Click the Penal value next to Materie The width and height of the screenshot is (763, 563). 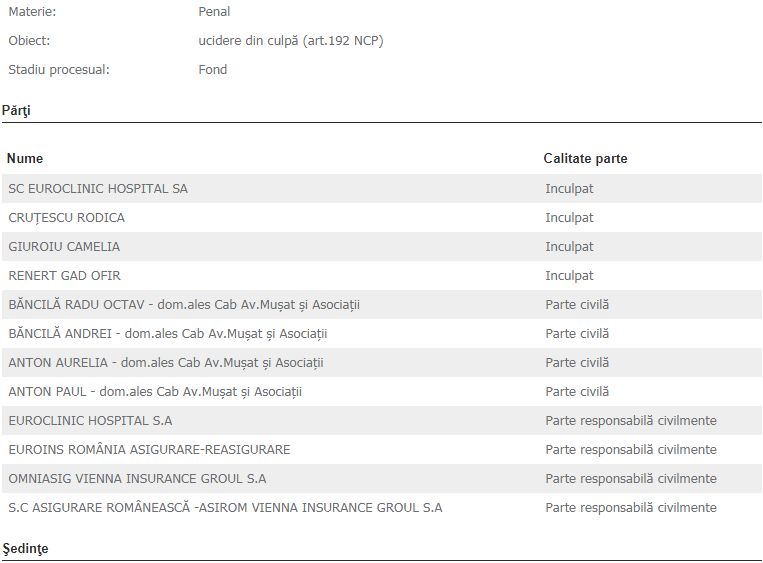point(214,12)
